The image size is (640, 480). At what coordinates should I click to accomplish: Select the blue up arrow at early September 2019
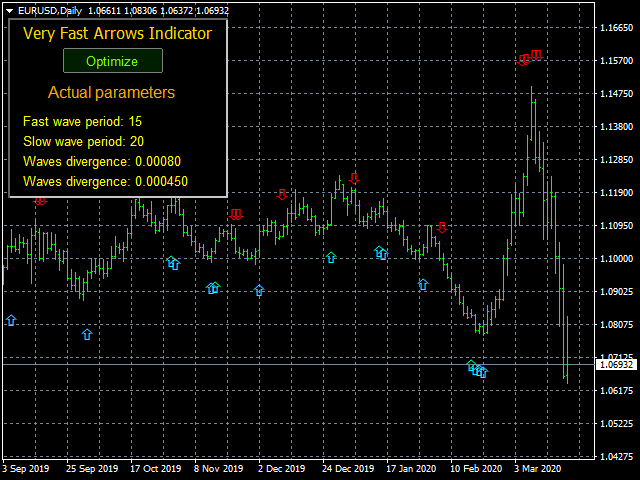(11, 320)
